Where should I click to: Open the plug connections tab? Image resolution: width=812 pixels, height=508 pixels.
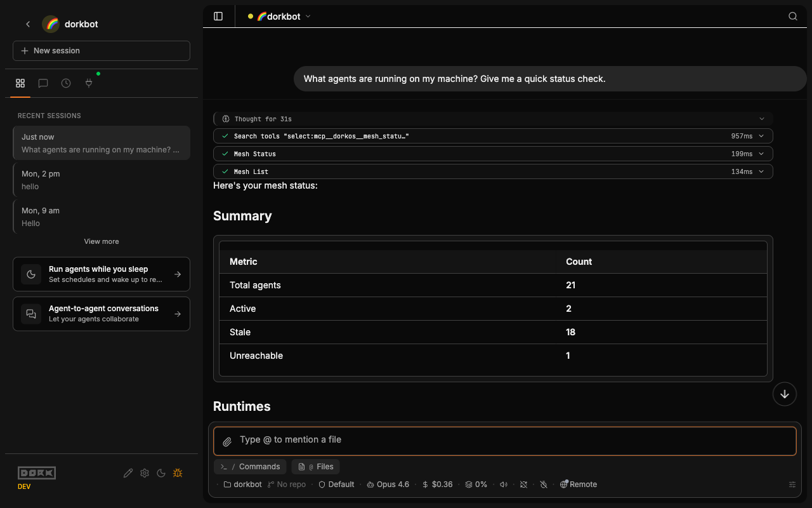(x=89, y=83)
